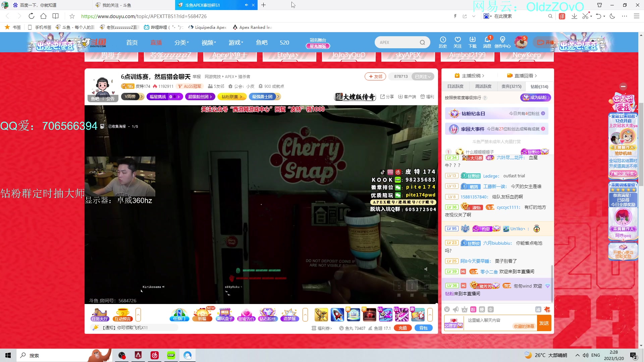Open the browser downloads arrow icon
644x362 pixels.
[574, 16]
